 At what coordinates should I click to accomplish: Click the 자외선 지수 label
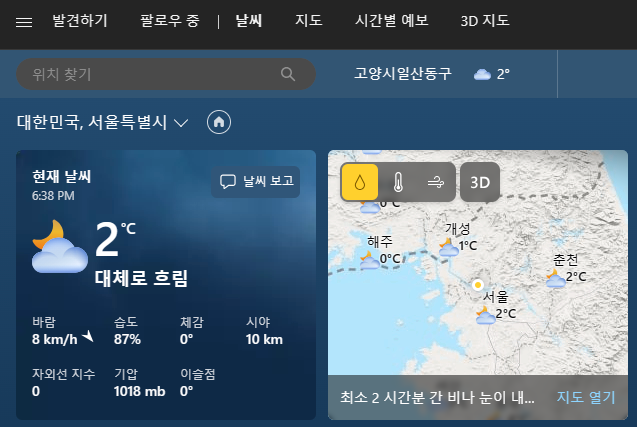[x=63, y=374]
